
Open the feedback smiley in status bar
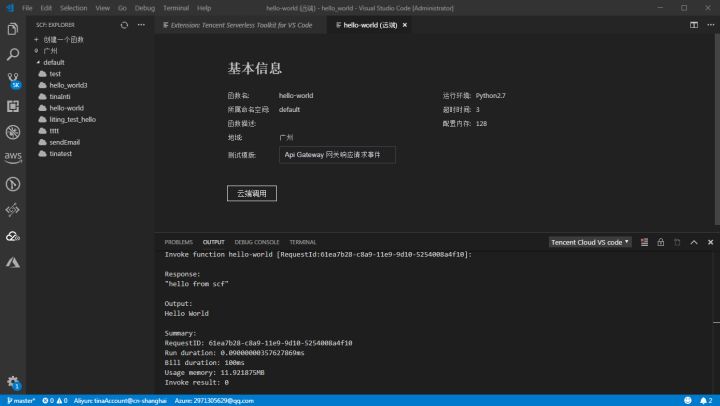(x=688, y=400)
